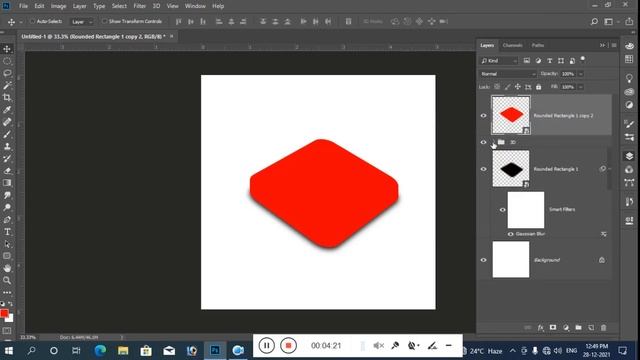Open the Image menu
This screenshot has width=640, height=360.
[58, 6]
